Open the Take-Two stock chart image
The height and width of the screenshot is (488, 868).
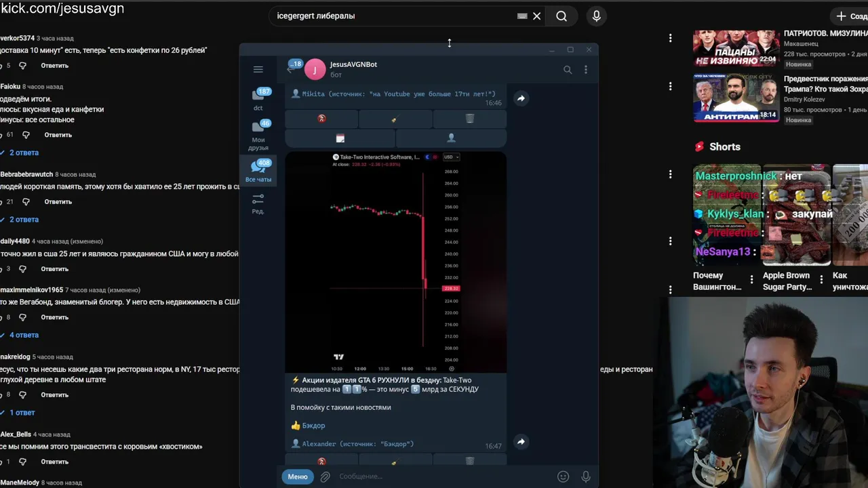point(395,262)
